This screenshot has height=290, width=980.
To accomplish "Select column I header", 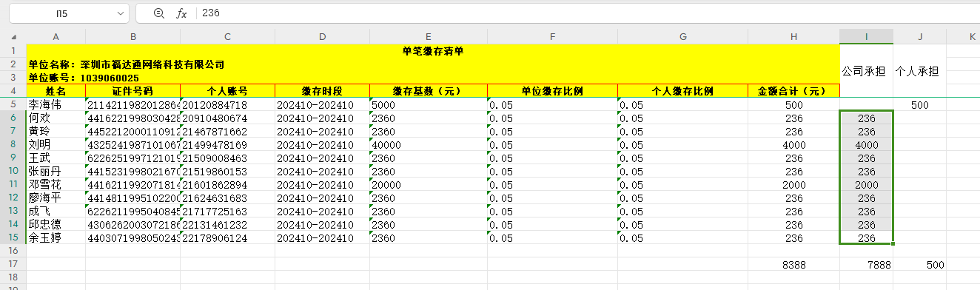I will 866,36.
